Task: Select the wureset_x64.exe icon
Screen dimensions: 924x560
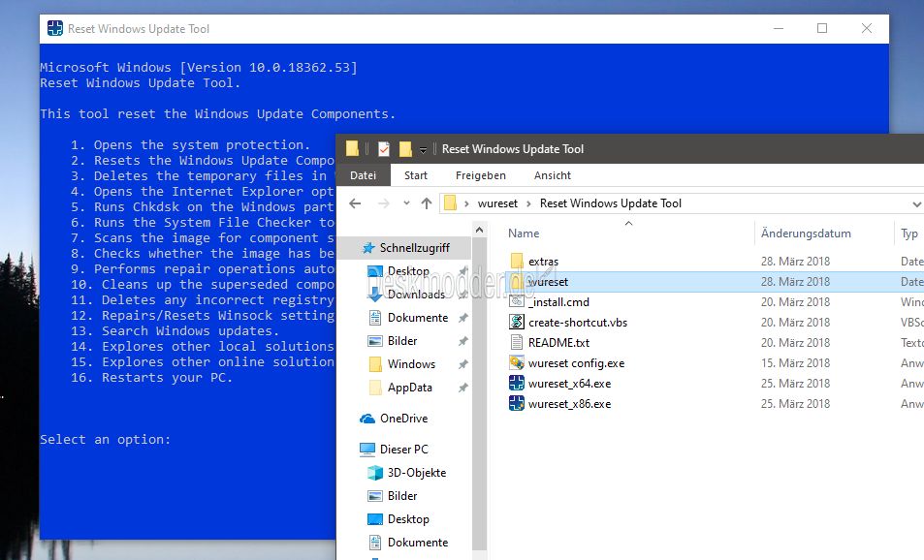Action: [517, 384]
